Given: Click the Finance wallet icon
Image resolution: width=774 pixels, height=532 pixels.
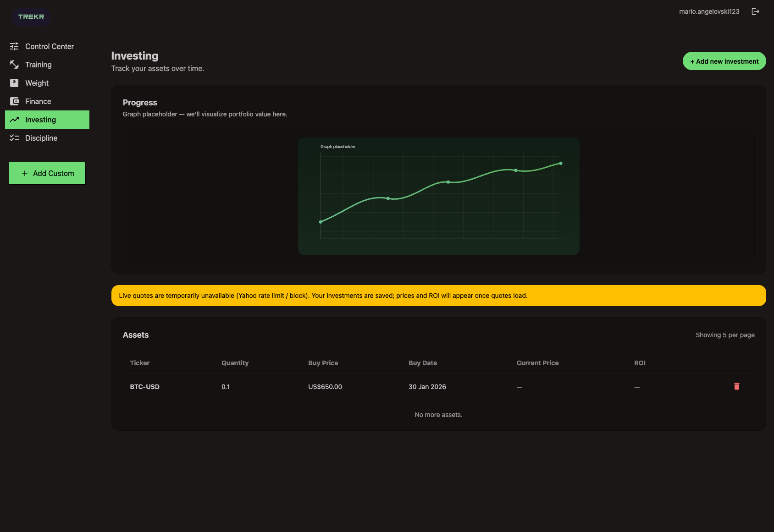Looking at the screenshot, I should coord(14,101).
